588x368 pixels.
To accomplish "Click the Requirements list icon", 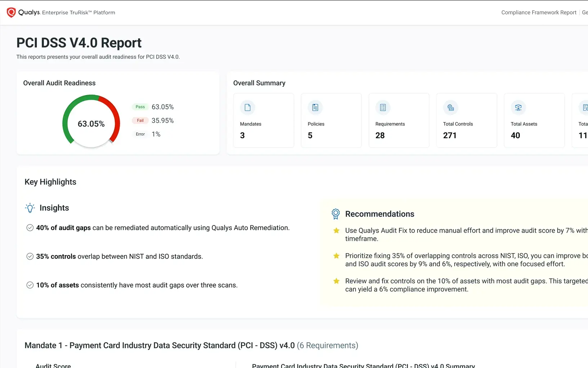I will (x=383, y=108).
